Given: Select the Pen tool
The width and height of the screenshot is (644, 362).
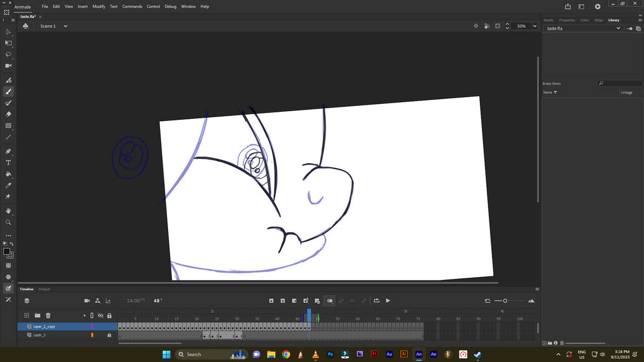Looking at the screenshot, I should point(8,151).
